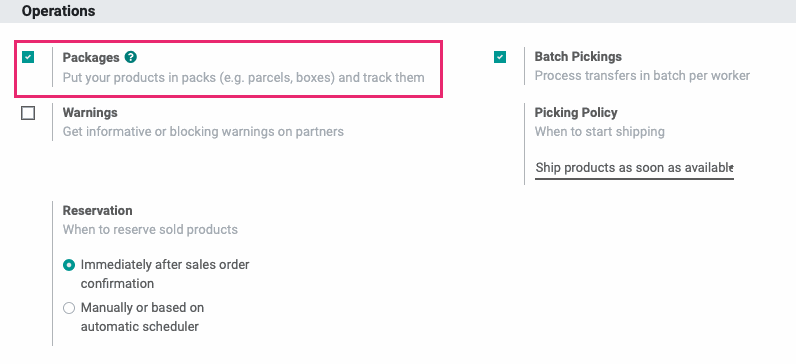796x364 pixels.
Task: Click the Batch Pickings setting title
Action: (578, 56)
